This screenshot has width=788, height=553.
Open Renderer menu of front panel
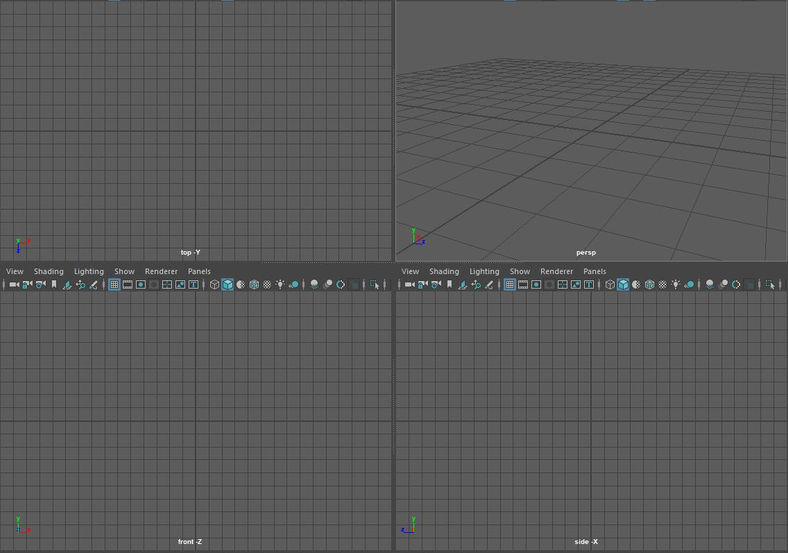161,271
